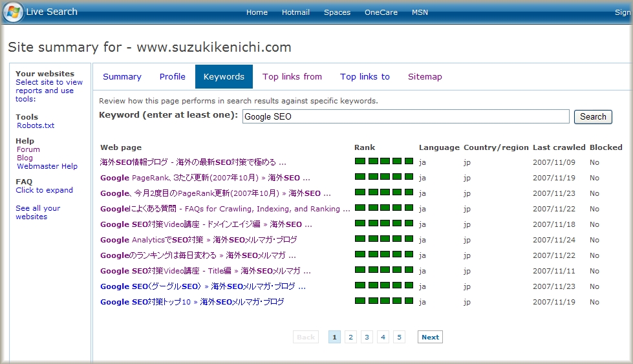The image size is (633, 364).
Task: Click the Blocked column header
Action: tap(606, 147)
